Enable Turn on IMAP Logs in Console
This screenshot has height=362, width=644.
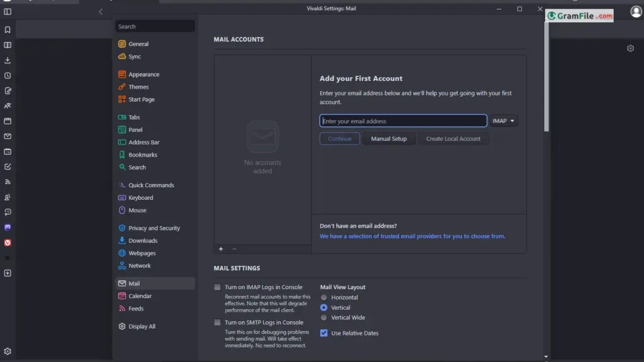pos(217,287)
